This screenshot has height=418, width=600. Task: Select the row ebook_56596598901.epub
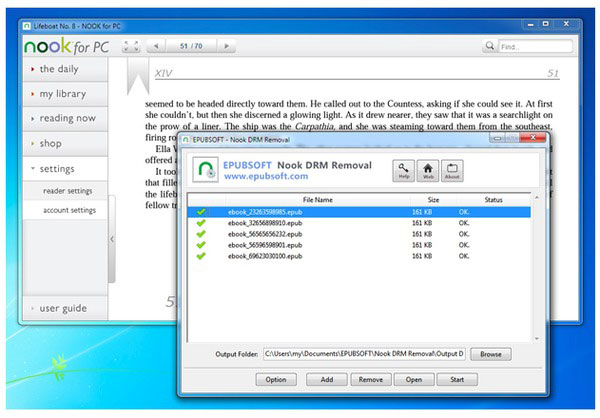359,245
